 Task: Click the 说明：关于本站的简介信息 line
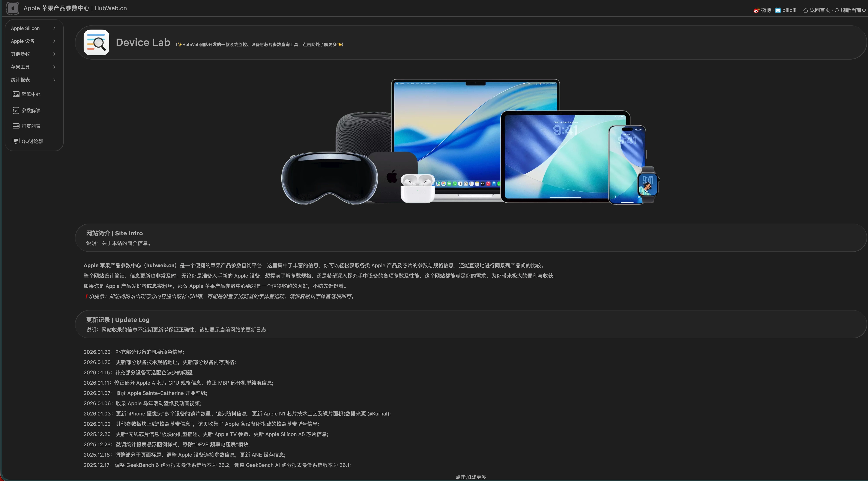point(119,243)
